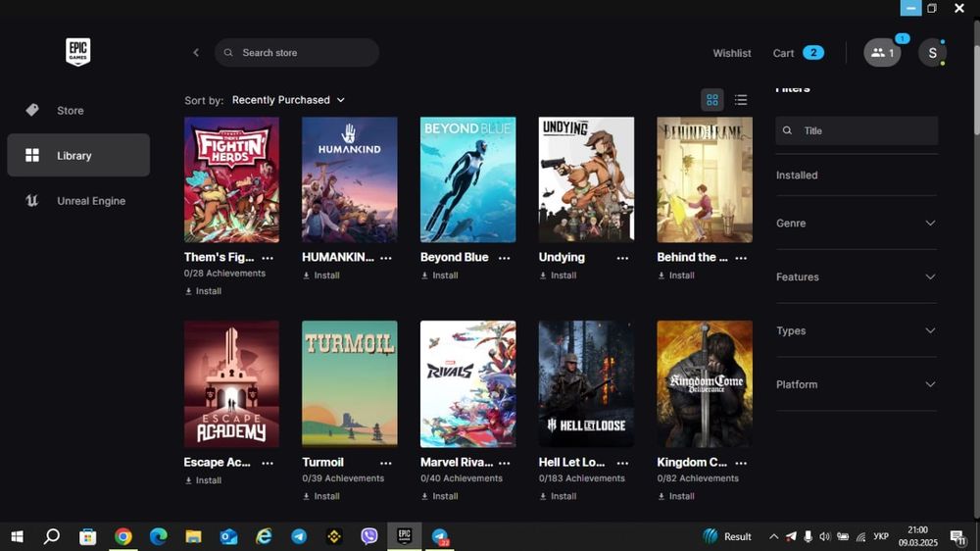Open Windows Start menu

[x=17, y=536]
